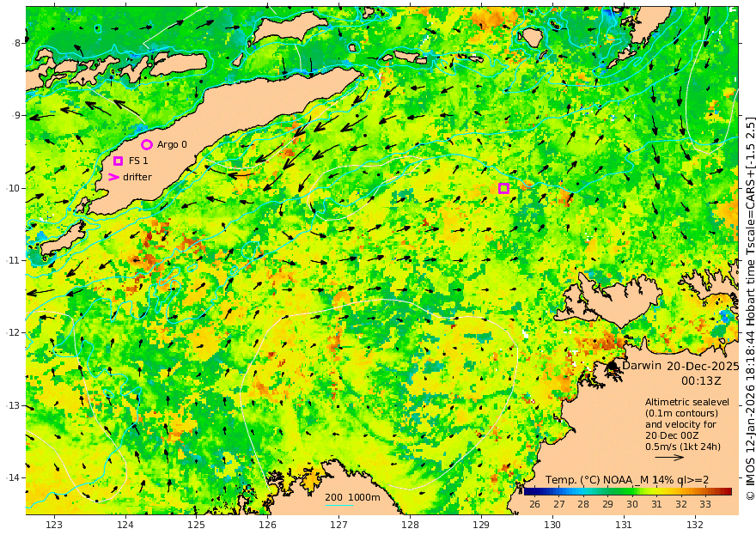The width and height of the screenshot is (756, 541).
Task: Click the Argo 0 magenta circle legend marker
Action: coord(147,144)
